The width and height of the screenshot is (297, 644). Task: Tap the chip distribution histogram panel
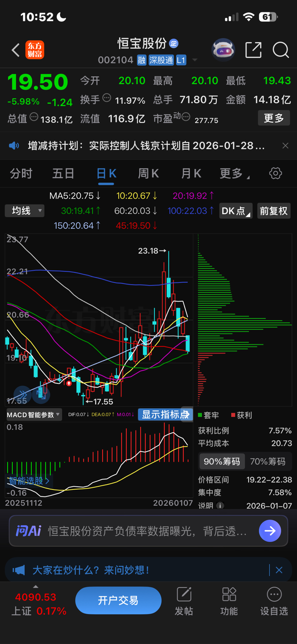pos(245,319)
